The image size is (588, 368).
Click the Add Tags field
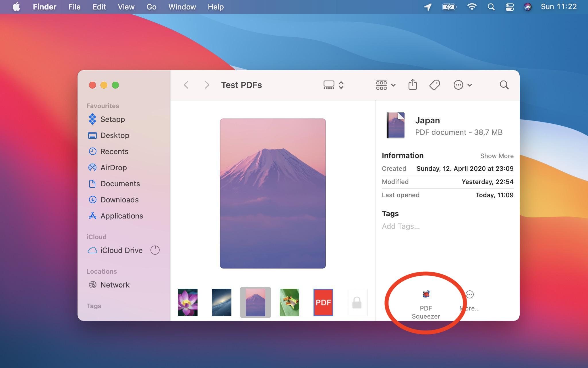coord(401,226)
